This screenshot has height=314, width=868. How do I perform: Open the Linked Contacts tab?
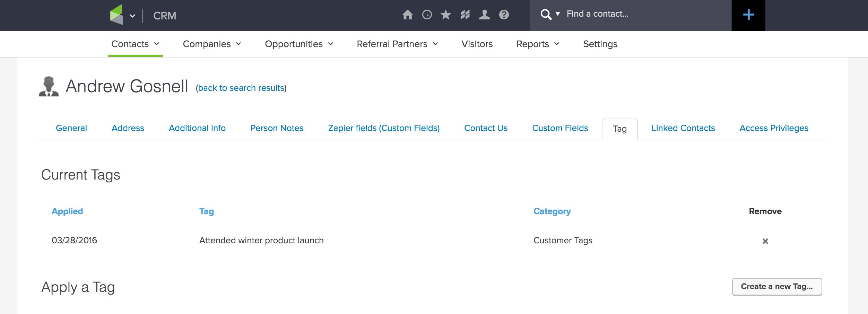click(683, 128)
